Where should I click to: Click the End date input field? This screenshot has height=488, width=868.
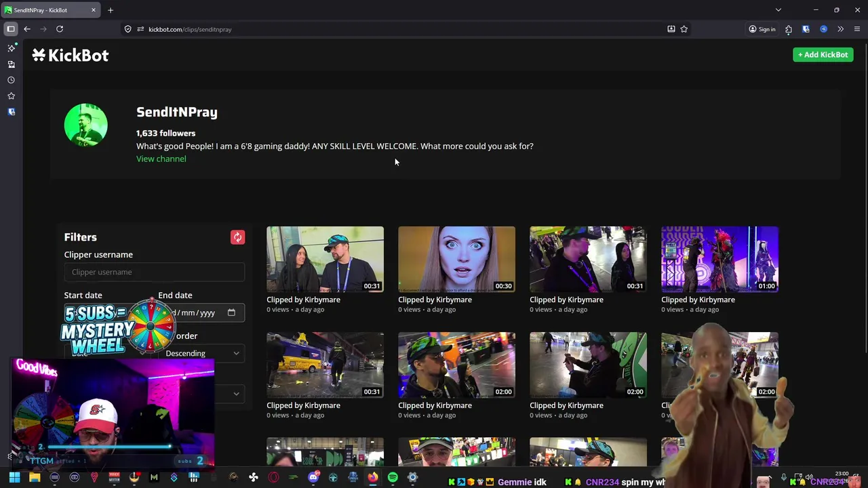point(201,312)
